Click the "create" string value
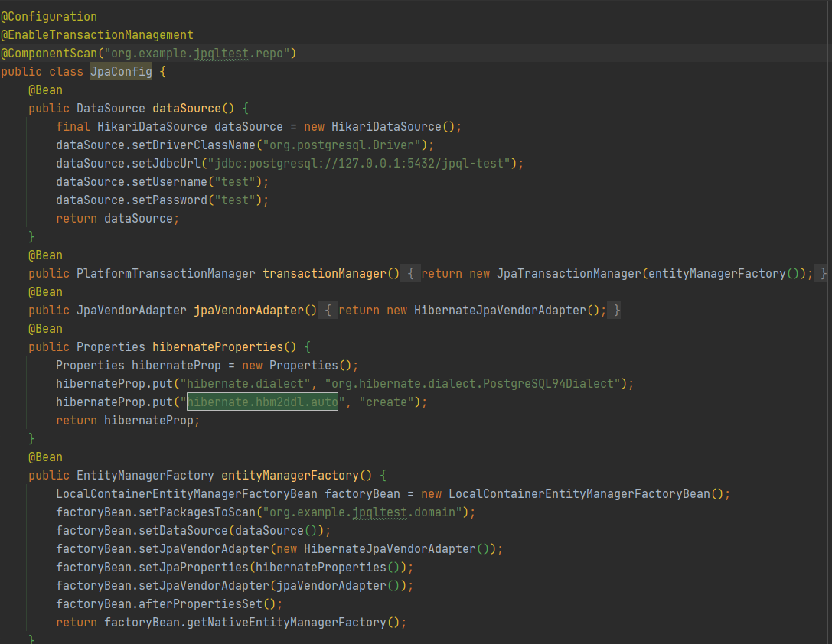Screen dimensions: 832x644 coord(387,402)
